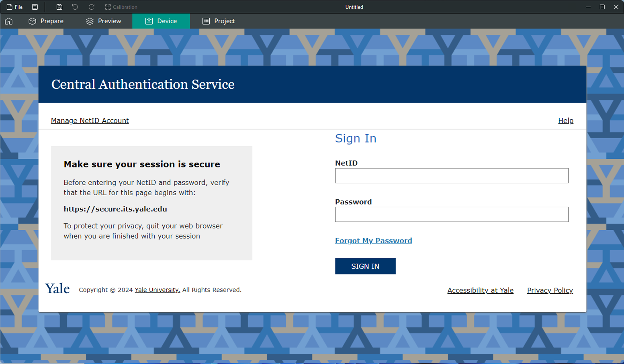Open the Project tab
Image resolution: width=624 pixels, height=364 pixels.
tap(218, 21)
